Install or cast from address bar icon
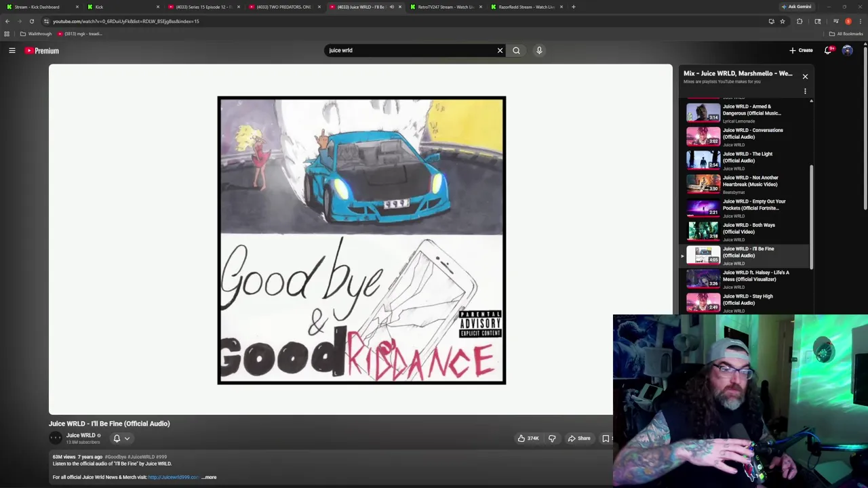 771,21
